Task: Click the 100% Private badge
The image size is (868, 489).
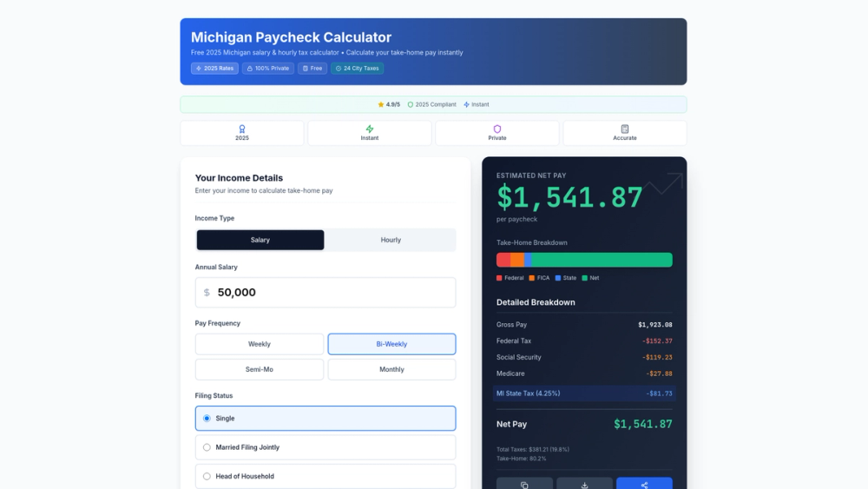Action: pos(268,68)
